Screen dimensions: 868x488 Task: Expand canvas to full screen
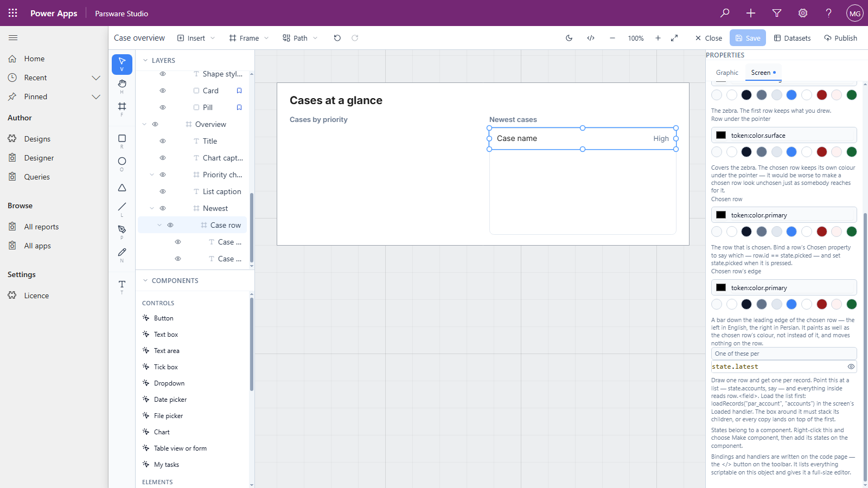pyautogui.click(x=674, y=38)
